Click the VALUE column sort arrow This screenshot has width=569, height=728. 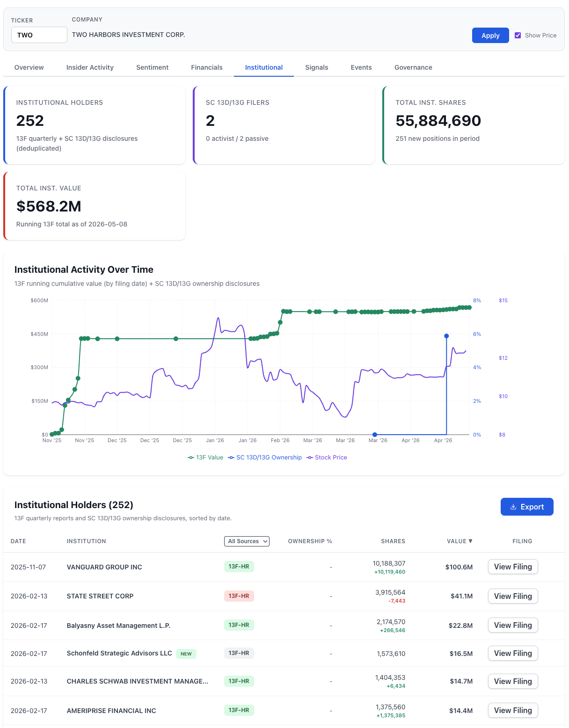click(470, 541)
